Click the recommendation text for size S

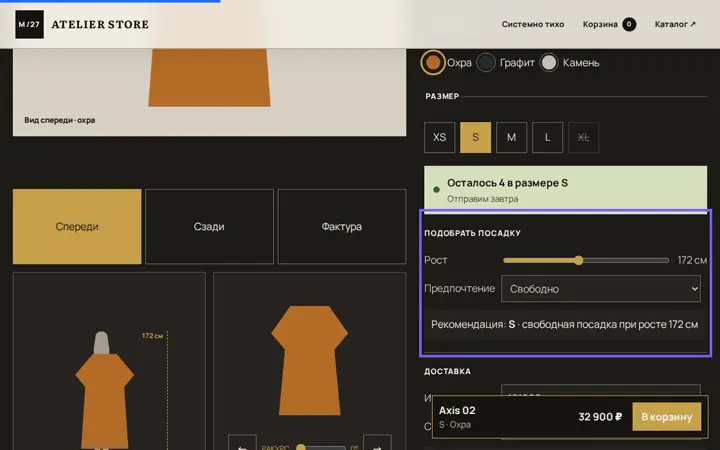(564, 325)
